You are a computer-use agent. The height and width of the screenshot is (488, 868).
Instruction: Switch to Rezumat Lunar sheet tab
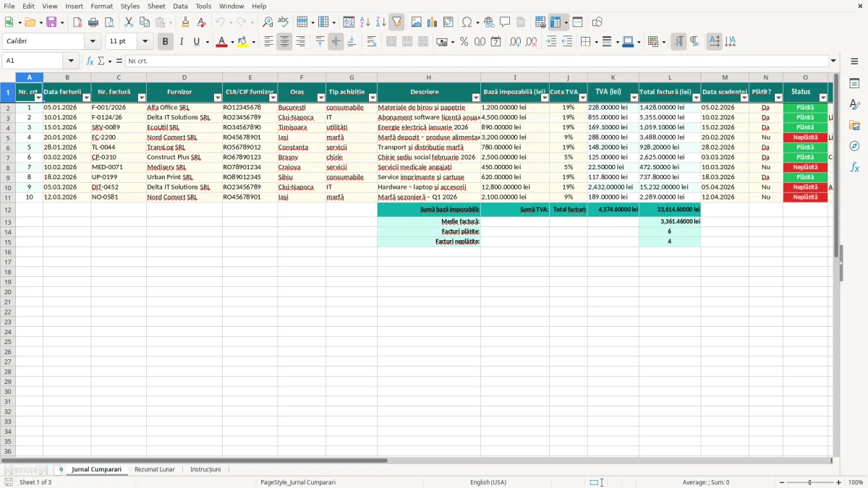tap(155, 469)
